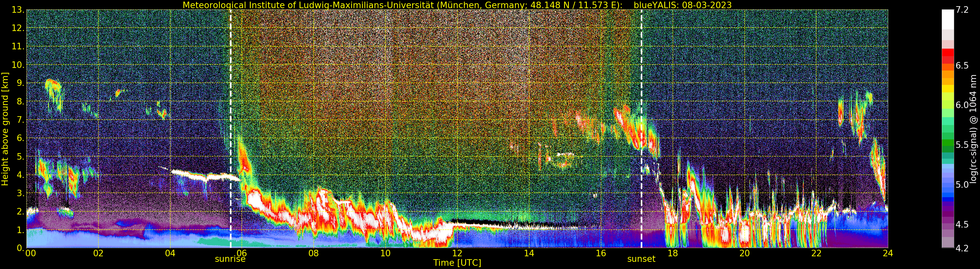Click the height axis tick label '13.'
This screenshot has width=980, height=269.
[18, 10]
